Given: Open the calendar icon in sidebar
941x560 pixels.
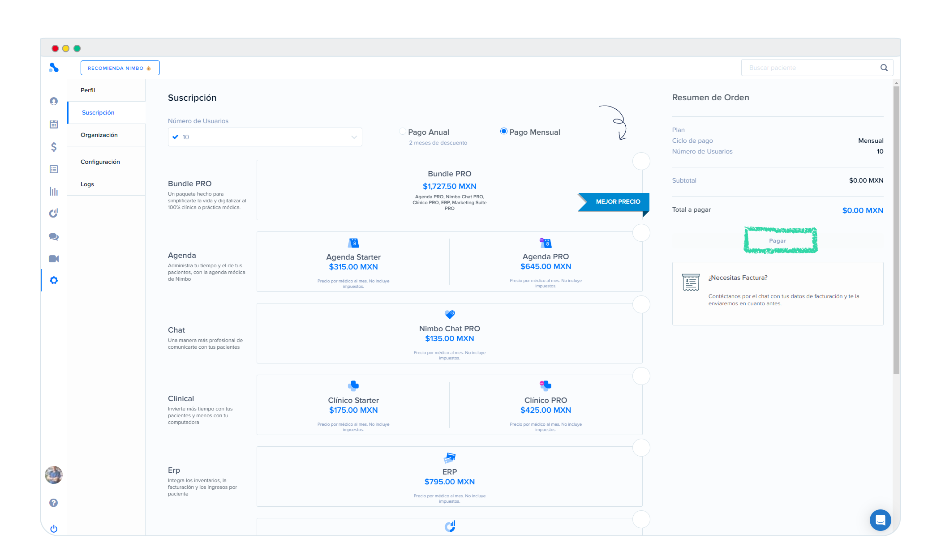Looking at the screenshot, I should point(54,124).
